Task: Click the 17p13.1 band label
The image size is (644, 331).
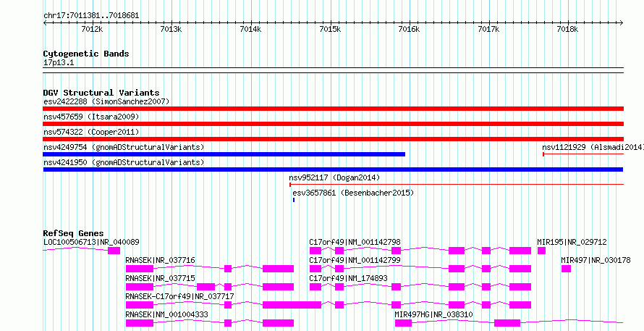Action: tap(59, 63)
